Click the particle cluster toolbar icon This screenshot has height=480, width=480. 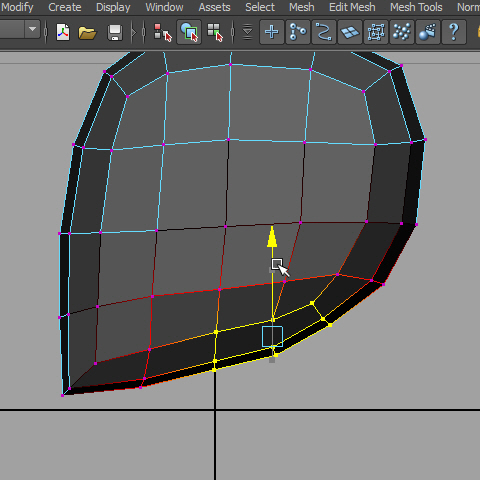[402, 32]
